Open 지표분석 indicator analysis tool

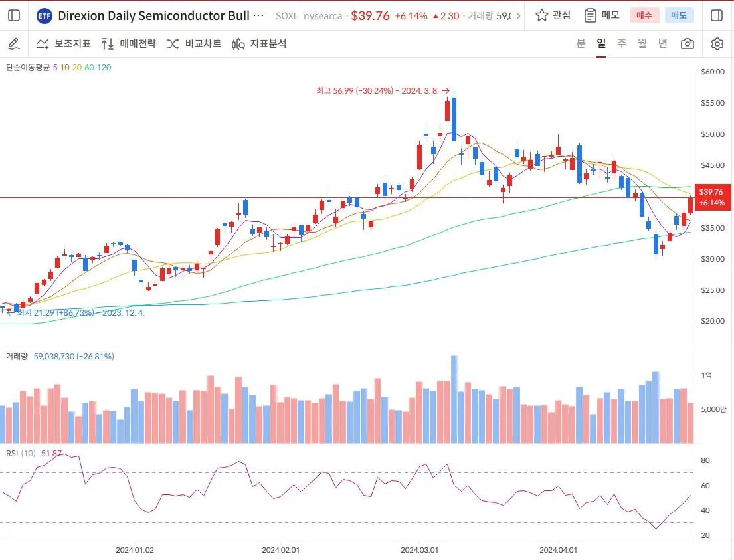tap(259, 44)
